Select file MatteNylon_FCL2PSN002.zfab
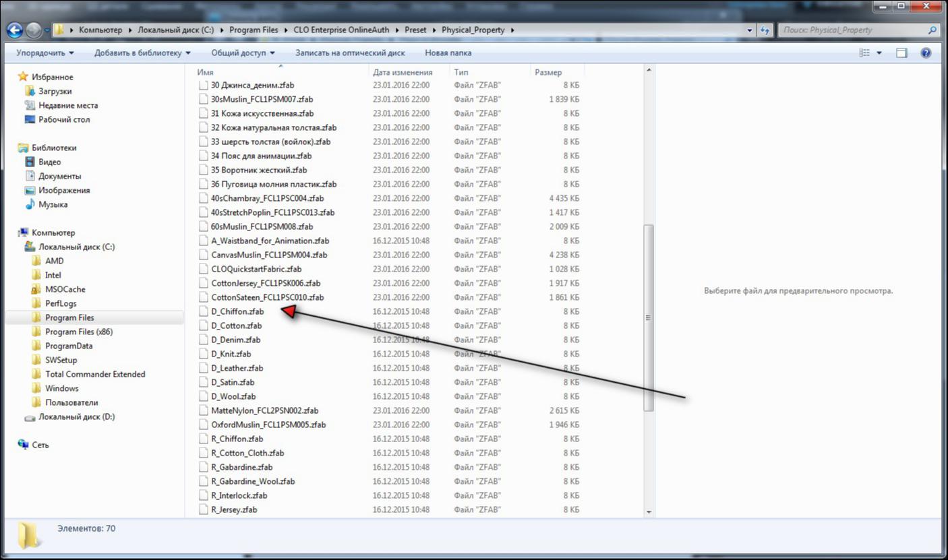Screen dimensions: 948x560 click(264, 410)
